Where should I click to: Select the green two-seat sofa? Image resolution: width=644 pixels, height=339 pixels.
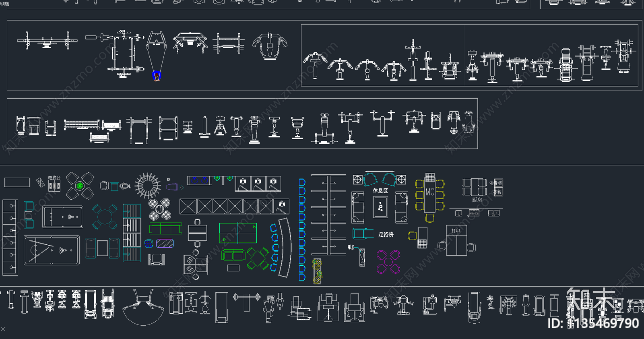point(233,255)
